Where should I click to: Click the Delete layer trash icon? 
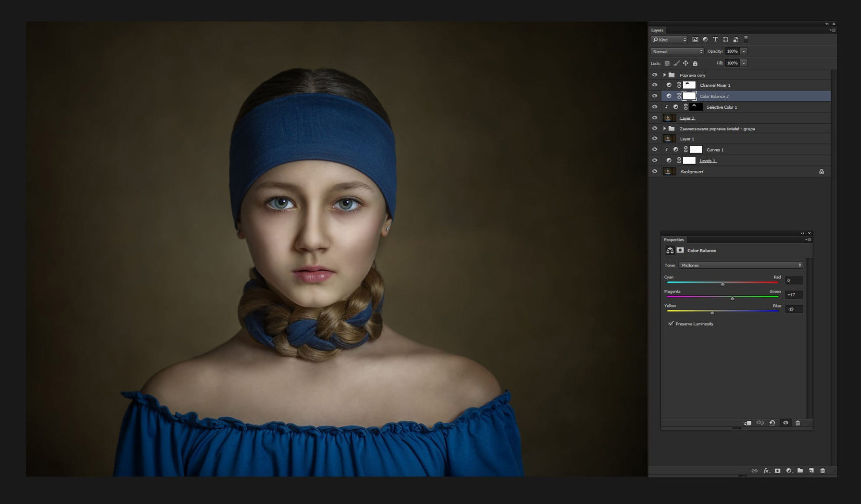click(823, 471)
